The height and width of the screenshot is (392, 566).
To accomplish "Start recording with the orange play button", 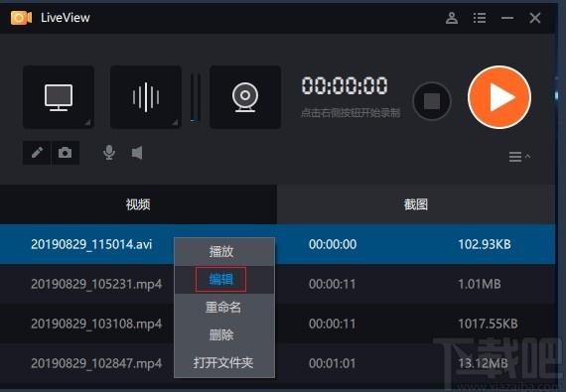I will 499,97.
